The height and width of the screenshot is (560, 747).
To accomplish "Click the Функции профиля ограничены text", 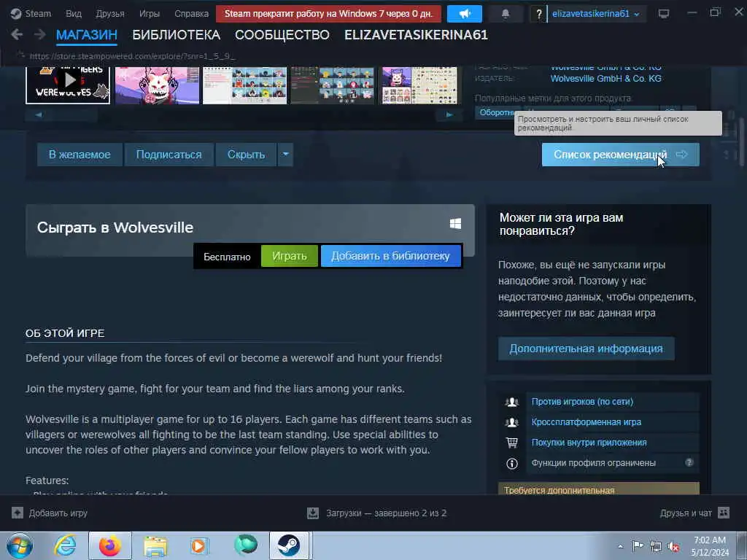I will pos(593,463).
